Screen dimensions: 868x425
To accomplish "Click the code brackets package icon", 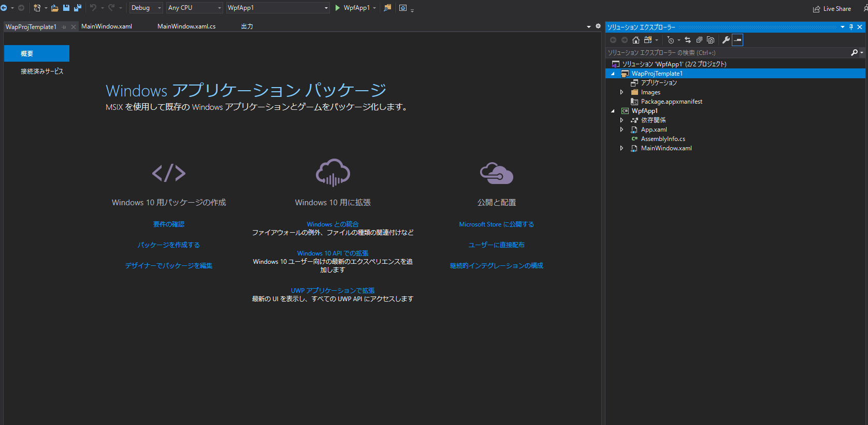I will coord(169,173).
